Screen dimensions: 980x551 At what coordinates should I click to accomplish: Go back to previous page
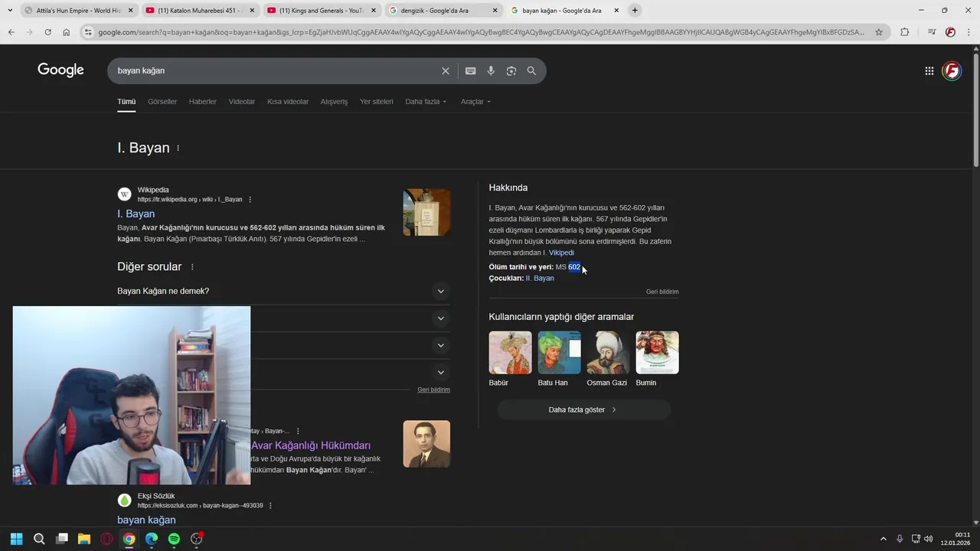11,32
